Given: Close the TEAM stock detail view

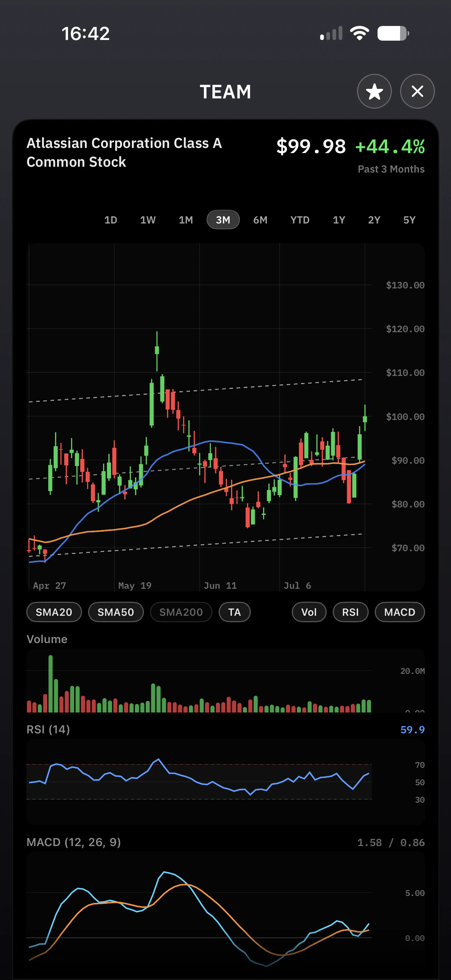Looking at the screenshot, I should 417,91.
